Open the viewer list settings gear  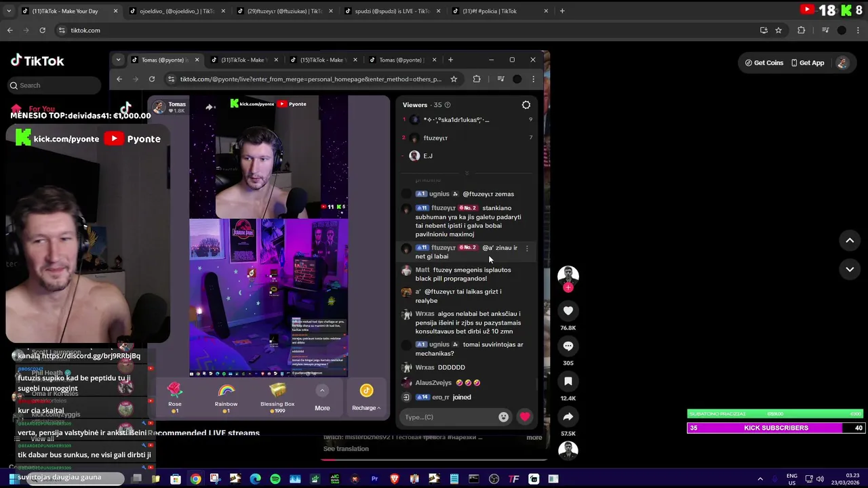(526, 105)
